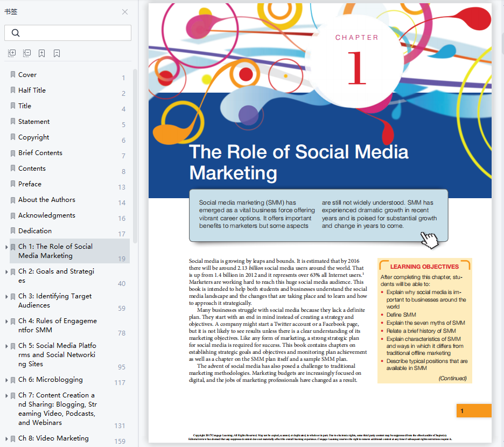Delete the bookmark icon
Viewport: 504px width, 447px height.
tap(57, 53)
